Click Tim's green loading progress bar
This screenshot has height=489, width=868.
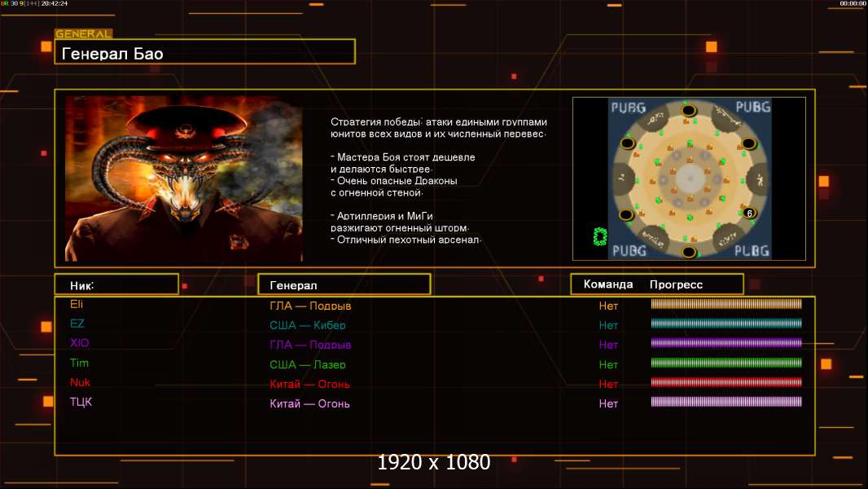(726, 363)
